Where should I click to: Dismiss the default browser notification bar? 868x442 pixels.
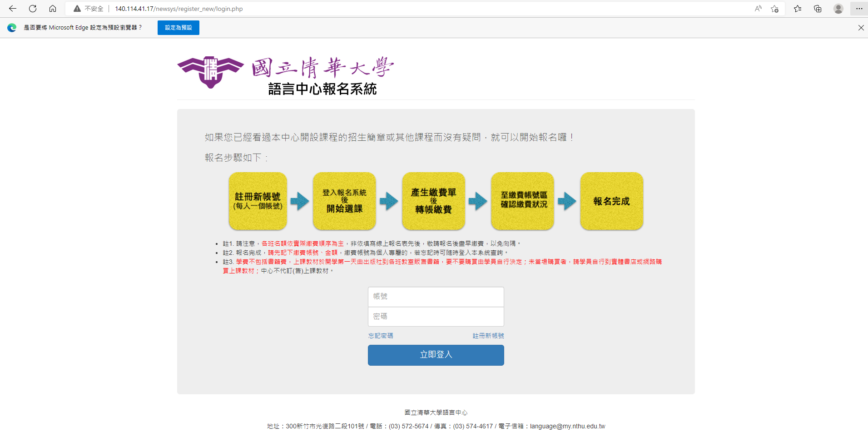pyautogui.click(x=861, y=28)
